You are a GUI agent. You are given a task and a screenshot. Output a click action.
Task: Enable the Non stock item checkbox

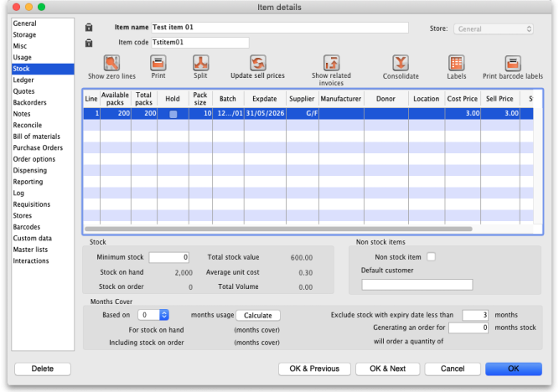coord(432,257)
